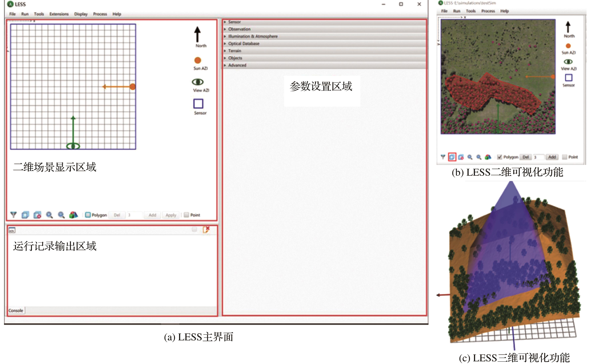Viewport: 590px width, 364px height.
Task: Open the Extensions menu
Action: pyautogui.click(x=59, y=14)
